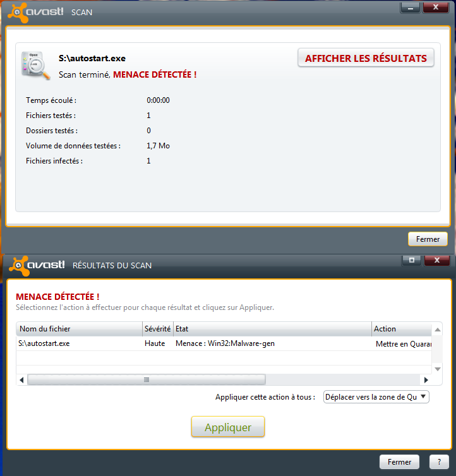Open the Action dropdown for S:\autostart.exe row
Screen dimensions: 456x476
(x=403, y=343)
